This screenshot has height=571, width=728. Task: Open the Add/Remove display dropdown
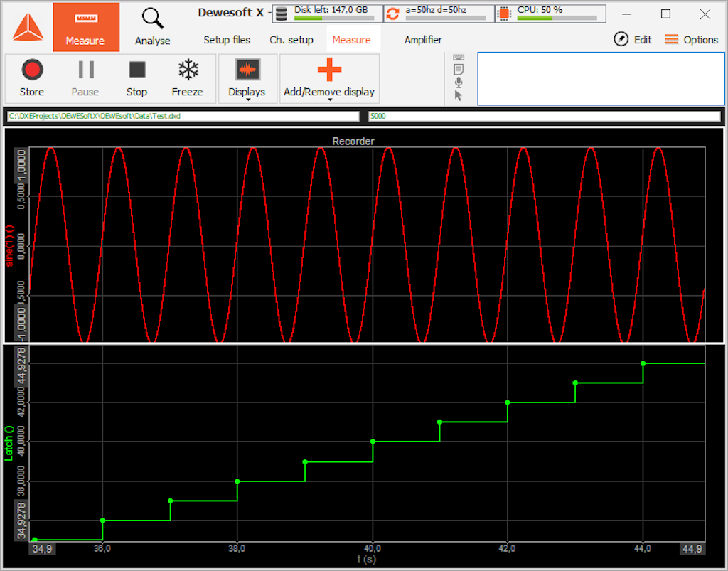tap(329, 78)
